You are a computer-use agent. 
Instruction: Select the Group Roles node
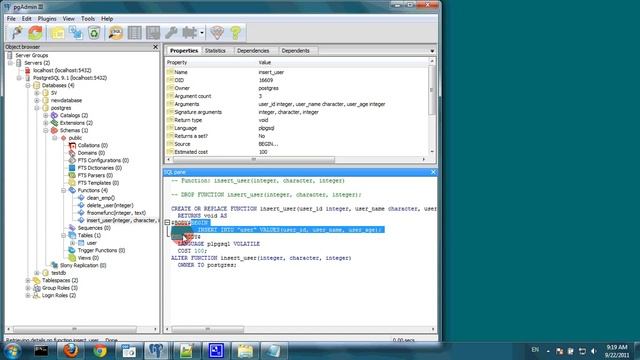pos(60,288)
